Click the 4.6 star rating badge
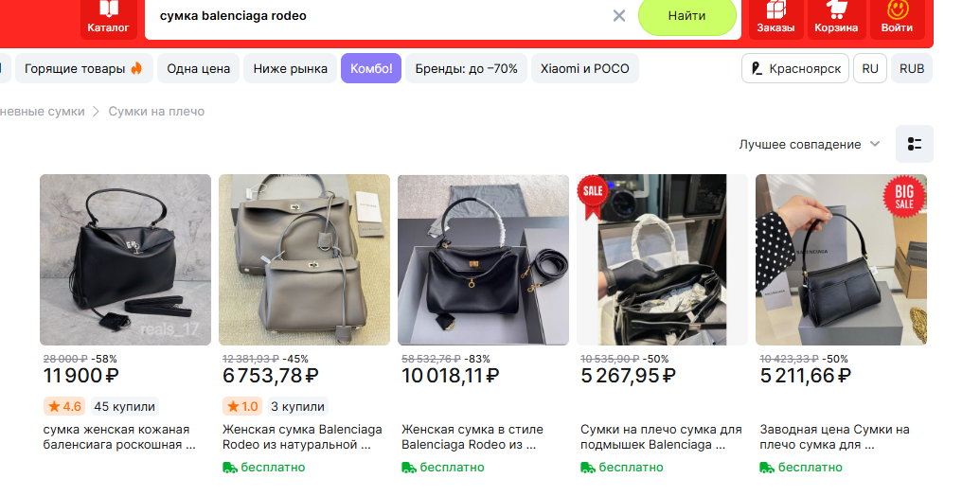The height and width of the screenshot is (496, 980). tap(64, 407)
